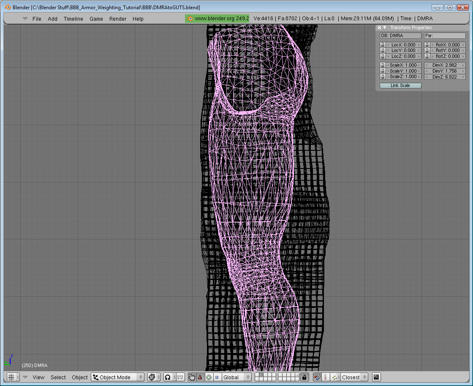
Task: Click the render this window icon
Action: pos(376,377)
